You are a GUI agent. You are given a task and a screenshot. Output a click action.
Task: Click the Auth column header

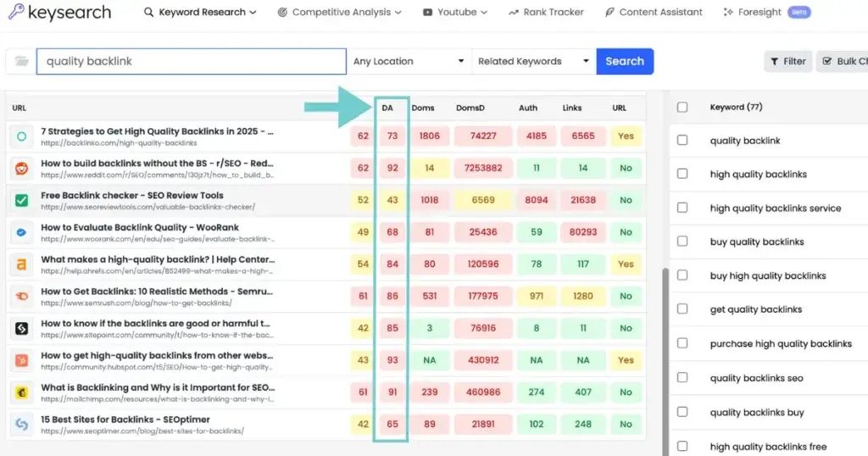[x=528, y=108]
